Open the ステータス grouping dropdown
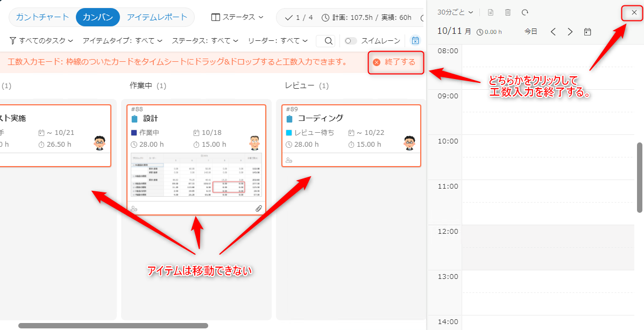Image resolution: width=644 pixels, height=330 pixels. 238,17
